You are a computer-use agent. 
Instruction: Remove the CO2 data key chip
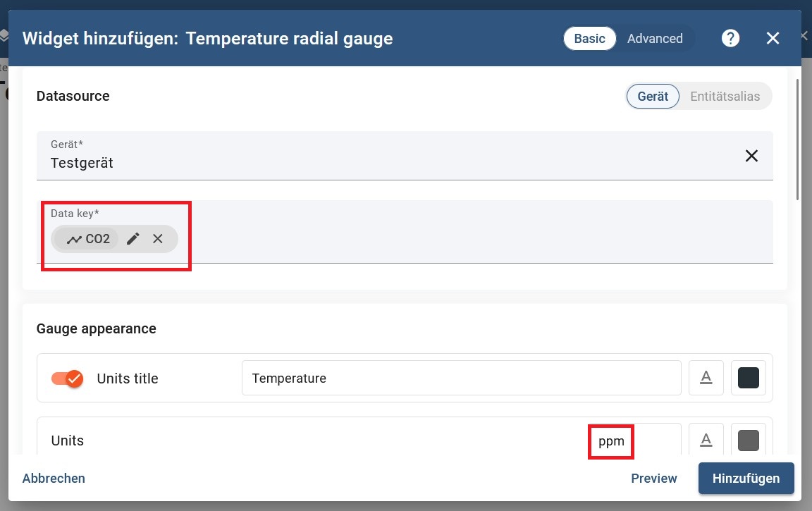click(158, 239)
